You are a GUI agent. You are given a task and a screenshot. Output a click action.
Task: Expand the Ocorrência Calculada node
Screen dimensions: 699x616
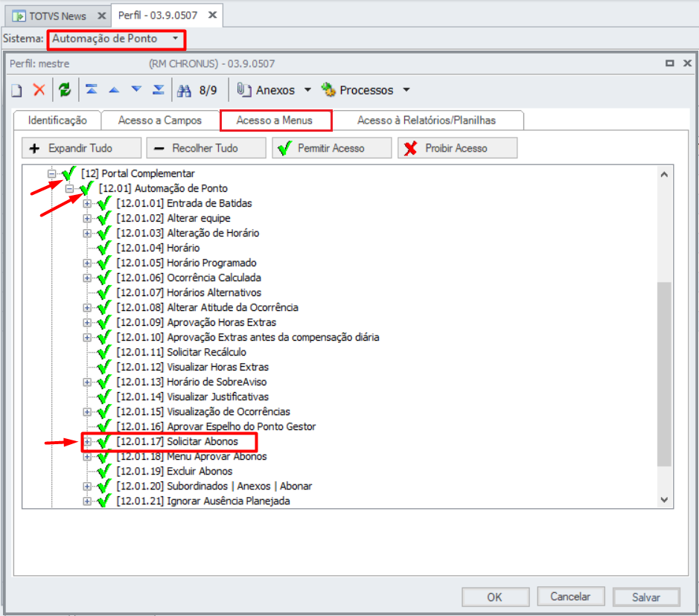pyautogui.click(x=87, y=278)
